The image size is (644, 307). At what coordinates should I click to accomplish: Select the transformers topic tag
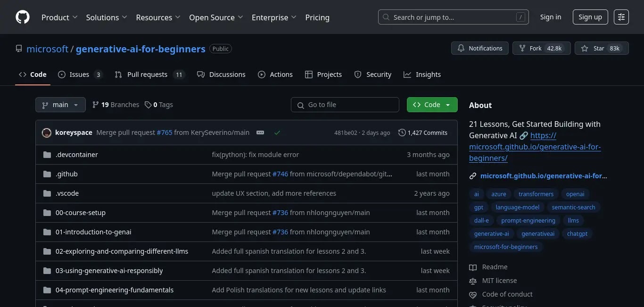pyautogui.click(x=536, y=194)
